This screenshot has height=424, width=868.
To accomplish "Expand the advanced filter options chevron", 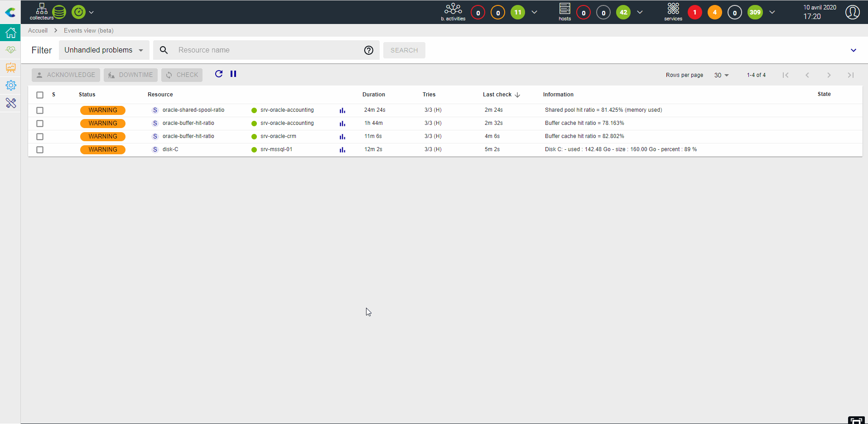I will [854, 50].
